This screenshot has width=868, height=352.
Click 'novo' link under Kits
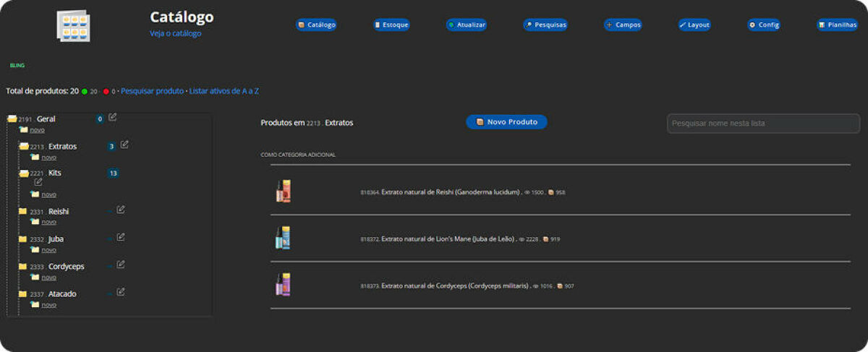pyautogui.click(x=48, y=194)
